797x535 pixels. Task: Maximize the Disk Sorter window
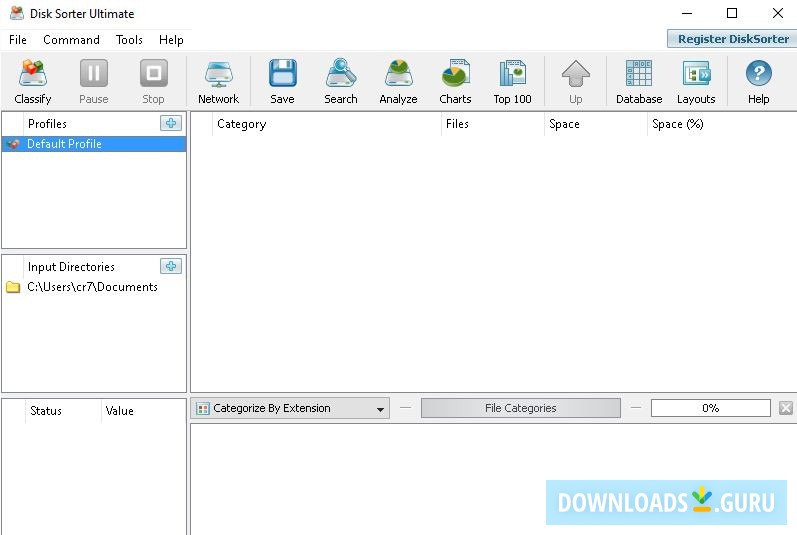[732, 13]
